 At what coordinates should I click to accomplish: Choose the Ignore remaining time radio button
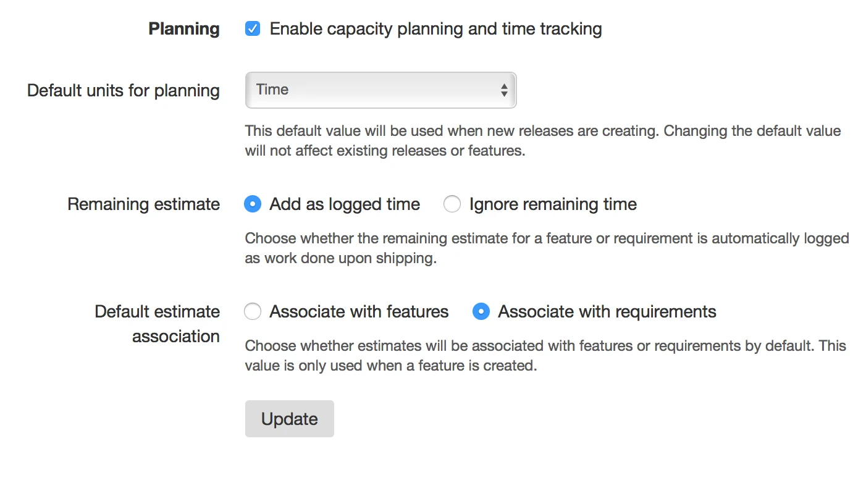pos(452,204)
